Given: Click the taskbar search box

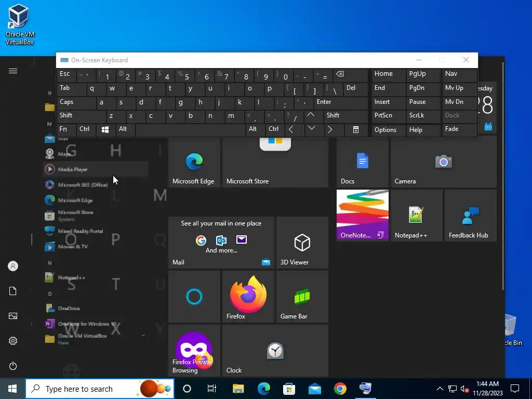Looking at the screenshot, I should tap(100, 389).
